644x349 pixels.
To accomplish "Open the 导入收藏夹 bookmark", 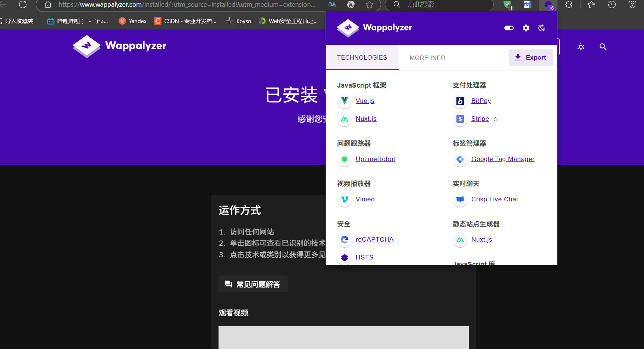I will 17,21.
